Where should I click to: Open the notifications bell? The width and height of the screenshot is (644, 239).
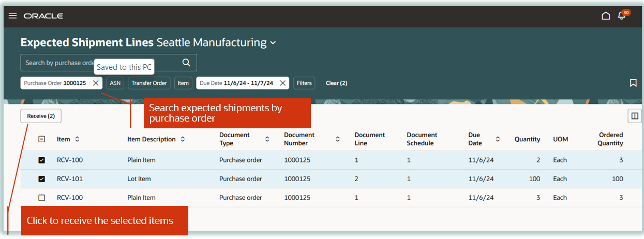pyautogui.click(x=622, y=16)
